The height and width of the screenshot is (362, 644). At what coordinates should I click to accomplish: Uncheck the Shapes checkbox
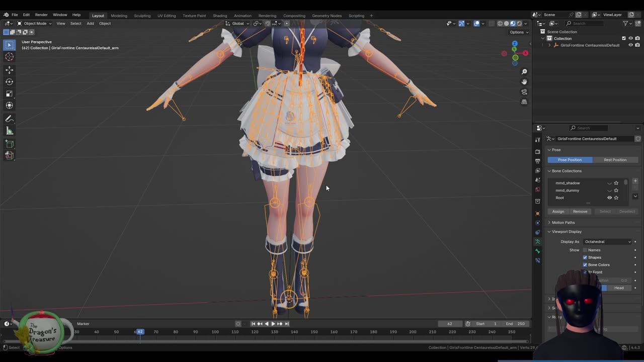point(585,257)
